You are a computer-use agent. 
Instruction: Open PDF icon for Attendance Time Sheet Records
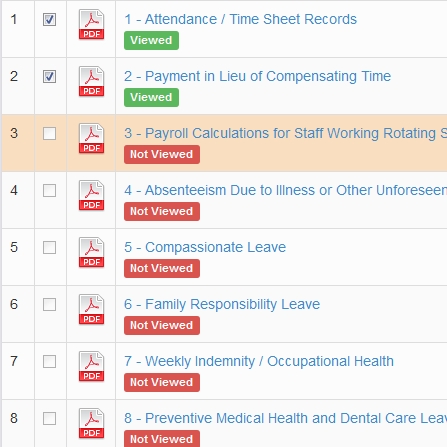[91, 25]
